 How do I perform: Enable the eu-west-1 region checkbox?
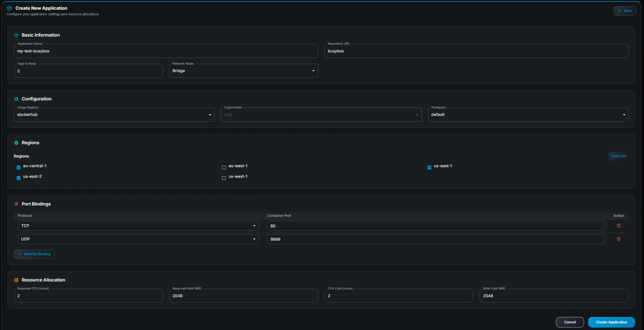tap(224, 167)
